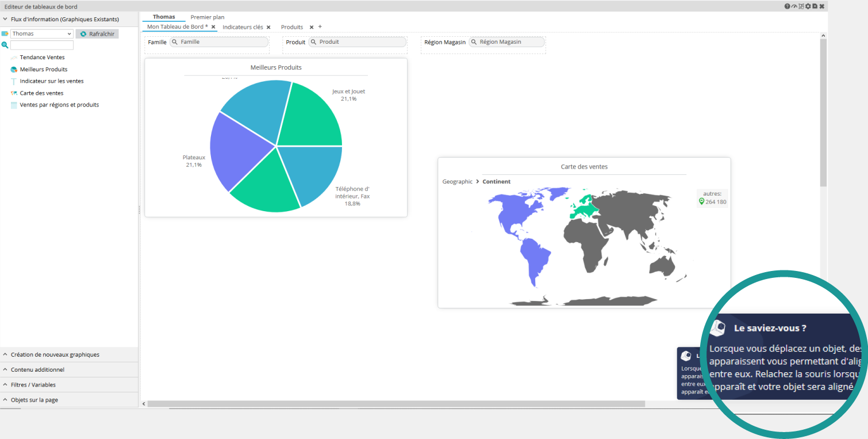Select Tendance Ventes in chart list
The image size is (868, 439).
click(42, 58)
